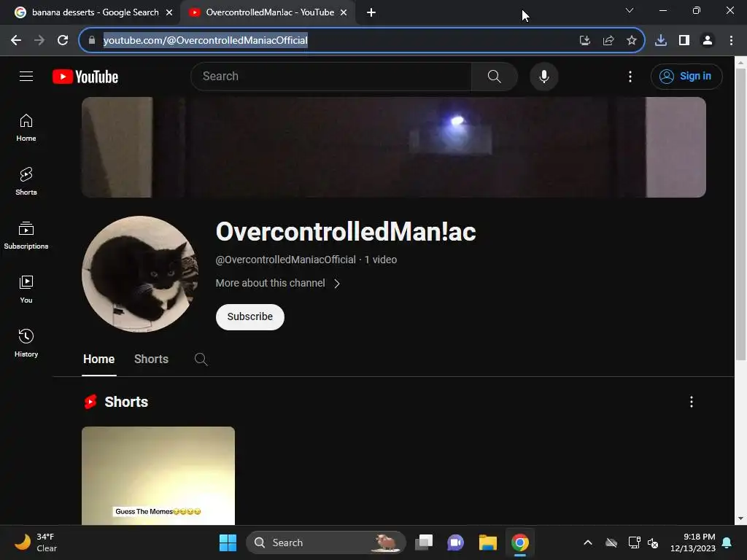
Task: Open clock showing 9:18 PM
Action: coord(693,542)
